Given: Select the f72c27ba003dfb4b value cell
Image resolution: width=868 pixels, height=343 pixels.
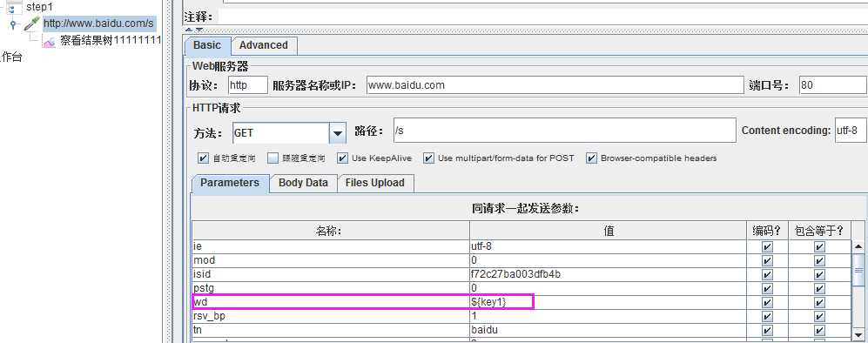Looking at the screenshot, I should (609, 274).
